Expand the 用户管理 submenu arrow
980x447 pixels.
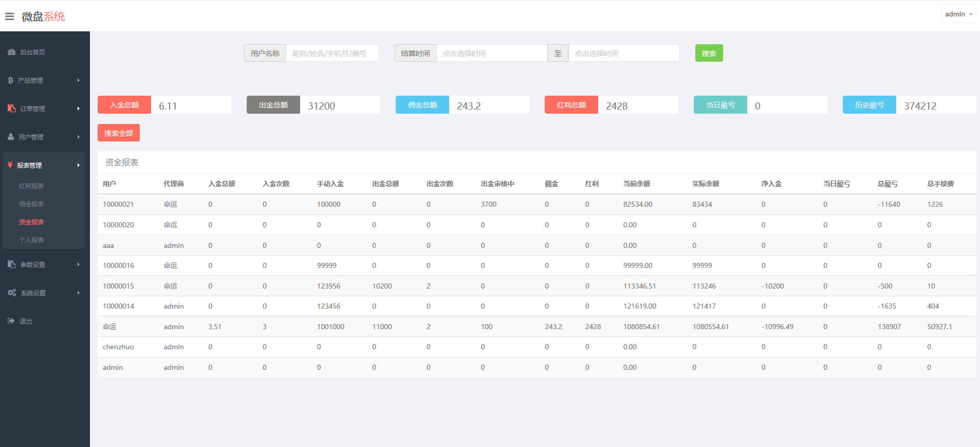tap(79, 137)
